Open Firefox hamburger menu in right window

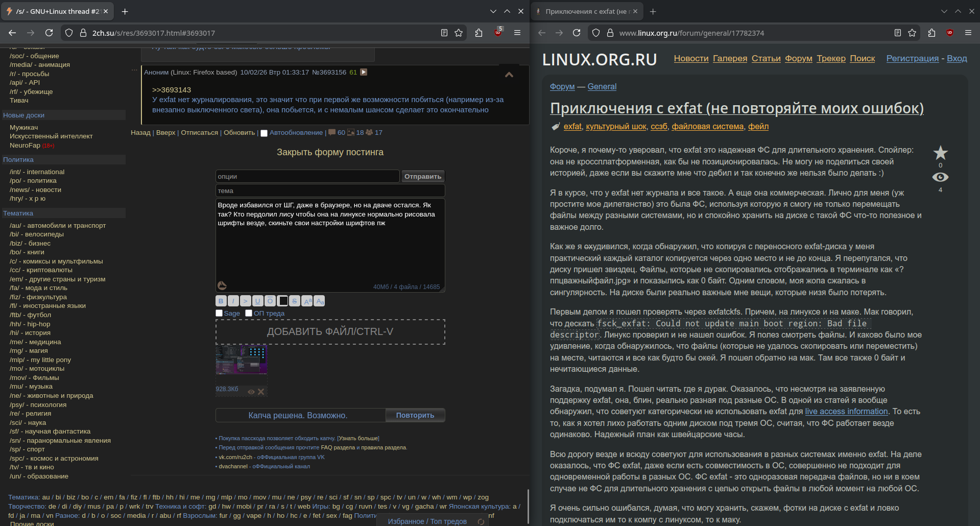[x=968, y=33]
